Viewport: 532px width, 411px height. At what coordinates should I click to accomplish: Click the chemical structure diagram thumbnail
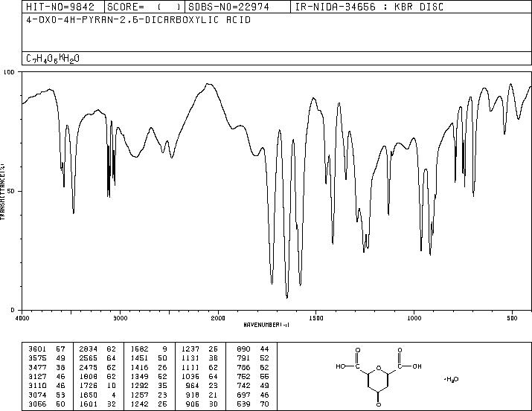379,377
